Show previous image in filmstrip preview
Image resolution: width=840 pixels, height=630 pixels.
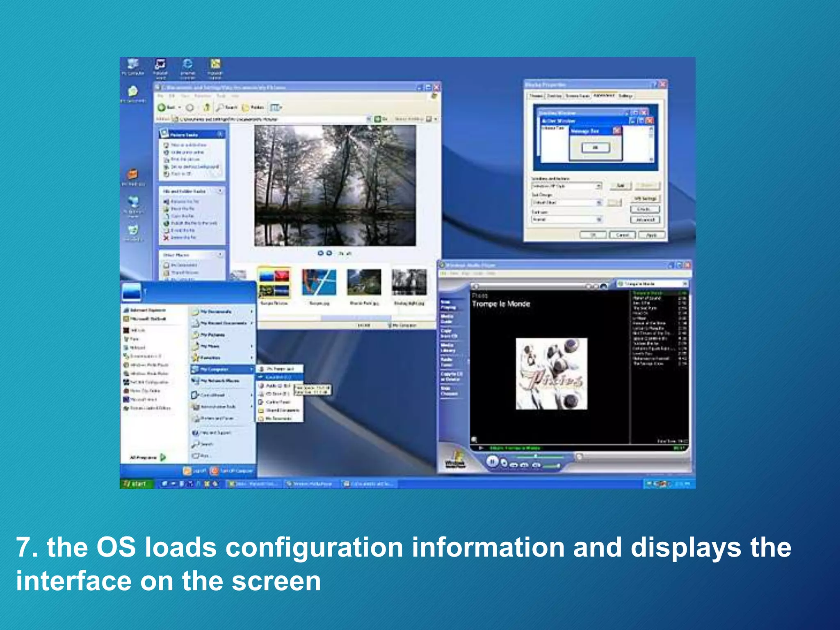[321, 253]
